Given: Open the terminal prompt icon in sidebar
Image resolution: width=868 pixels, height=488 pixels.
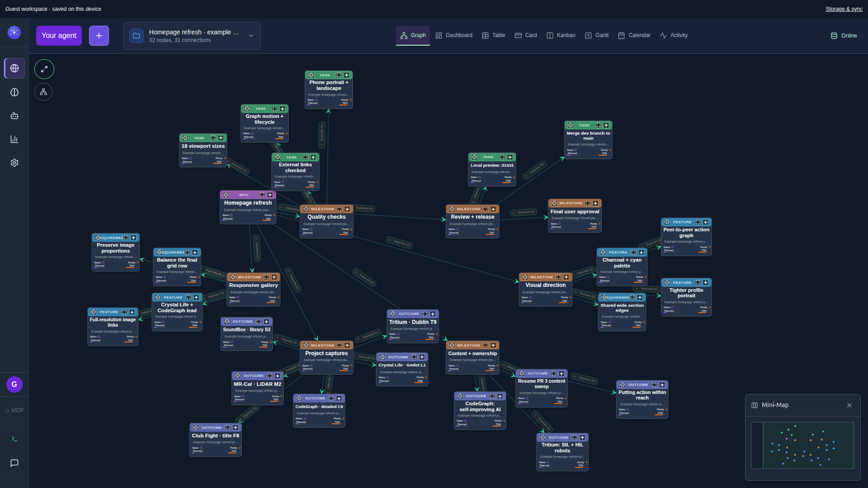Looking at the screenshot, I should point(14,439).
